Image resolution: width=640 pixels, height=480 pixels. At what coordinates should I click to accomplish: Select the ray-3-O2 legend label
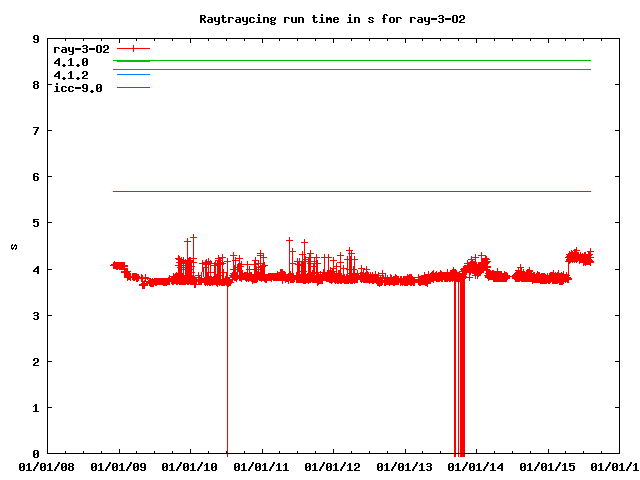(81, 48)
